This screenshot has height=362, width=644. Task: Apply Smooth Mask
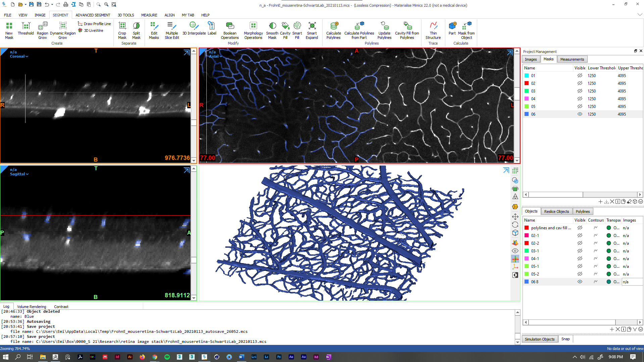(x=272, y=31)
